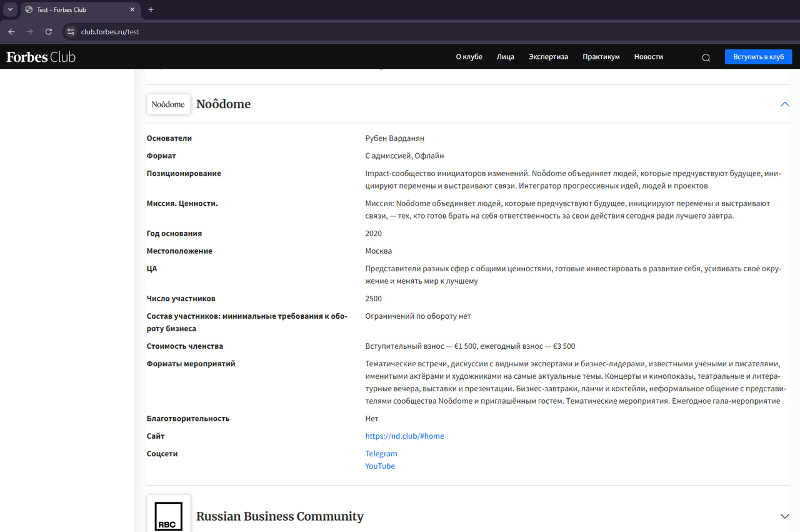Click the Год основания label

click(174, 234)
